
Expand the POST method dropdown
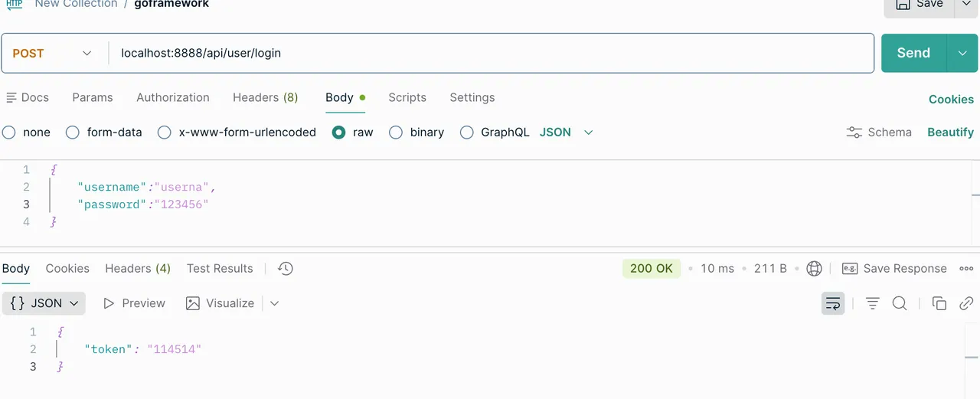(x=52, y=54)
